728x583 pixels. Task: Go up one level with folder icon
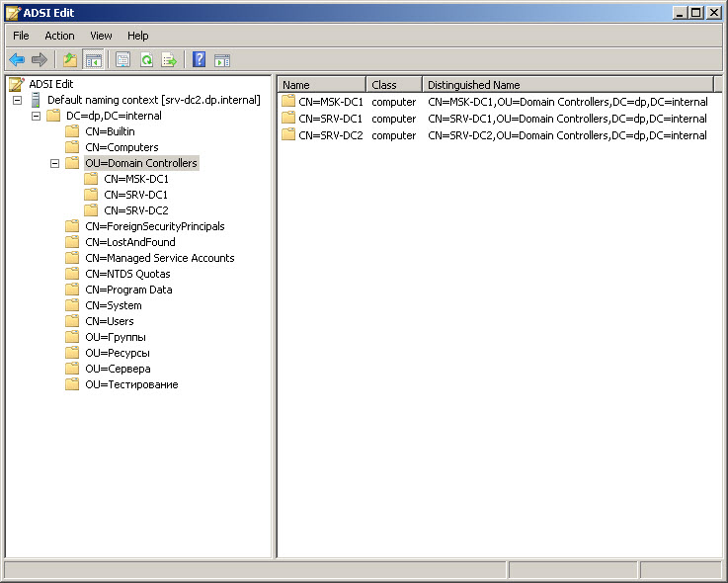pos(70,60)
